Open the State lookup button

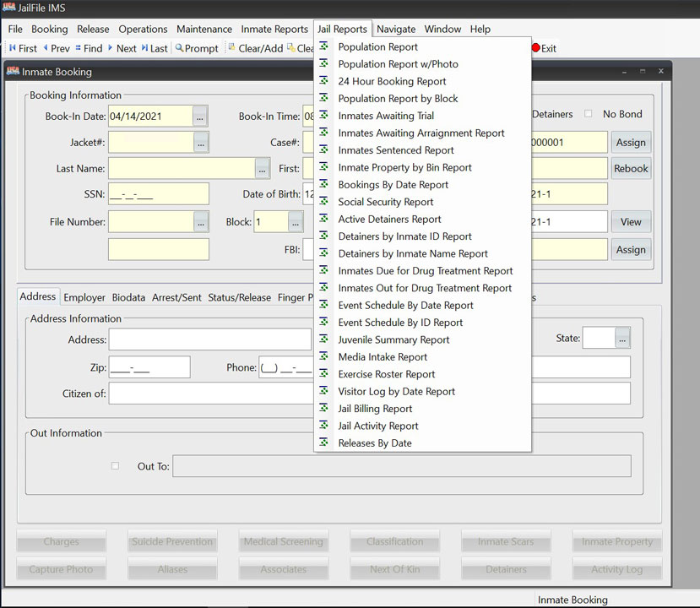pyautogui.click(x=622, y=339)
